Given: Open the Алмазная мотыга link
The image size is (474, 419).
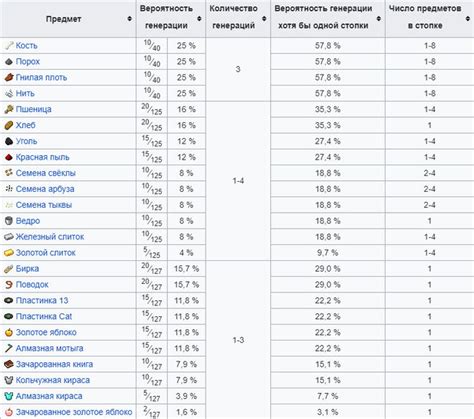Looking at the screenshot, I should point(50,348).
